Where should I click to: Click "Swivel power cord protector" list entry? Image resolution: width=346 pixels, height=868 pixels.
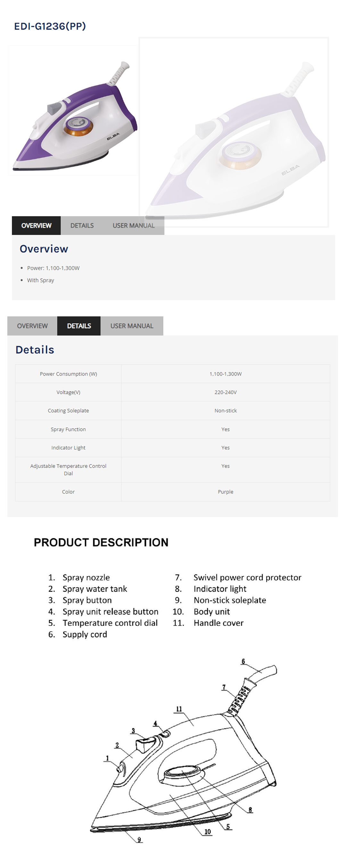click(247, 577)
